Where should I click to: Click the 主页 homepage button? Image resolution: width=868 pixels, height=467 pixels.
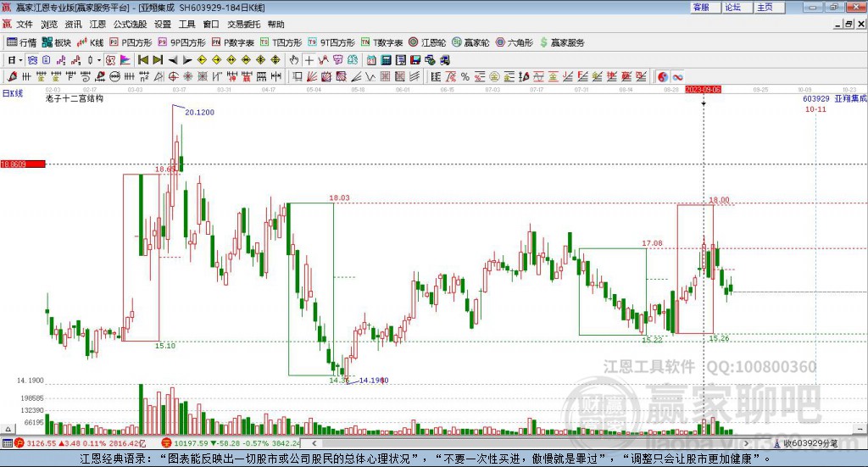770,7
